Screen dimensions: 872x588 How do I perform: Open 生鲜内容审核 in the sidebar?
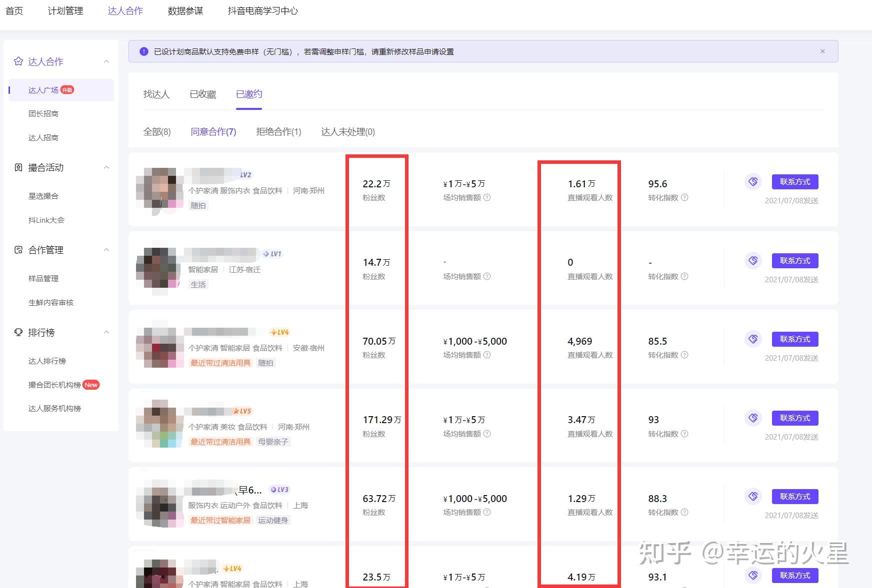tap(51, 302)
